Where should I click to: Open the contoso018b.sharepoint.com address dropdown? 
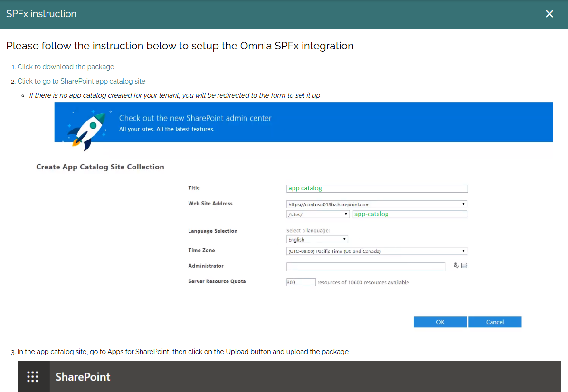pos(377,204)
